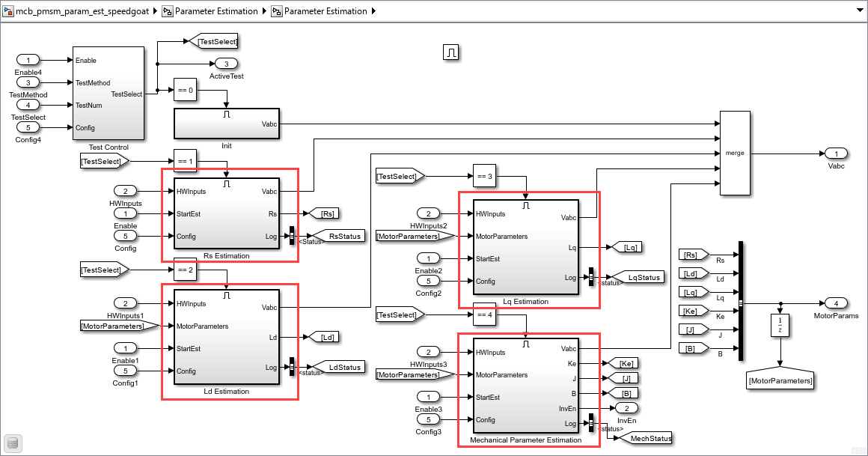This screenshot has width=868, height=456.
Task: Click the Init subsystem block
Action: (227, 124)
